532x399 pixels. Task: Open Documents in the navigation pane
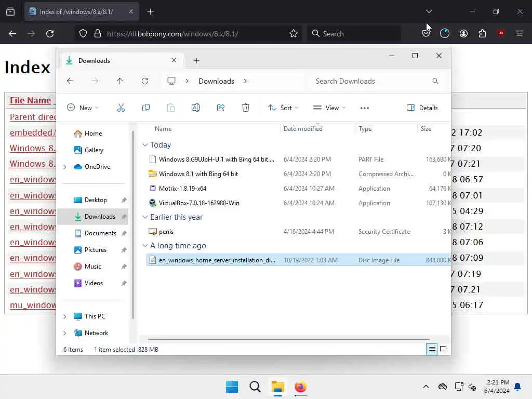click(100, 233)
